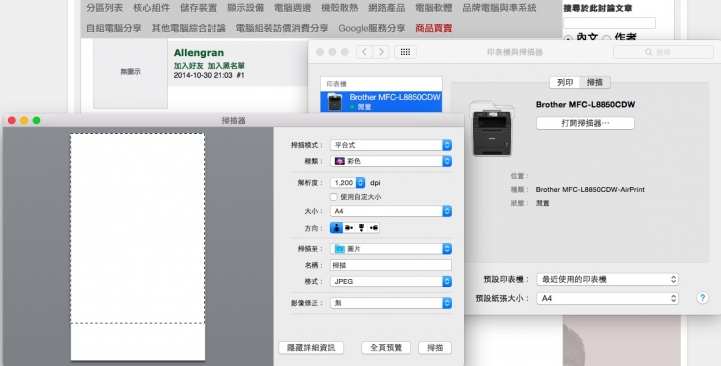Open Allengran user profile link
Screen dimensions: 721x366
(x=199, y=53)
